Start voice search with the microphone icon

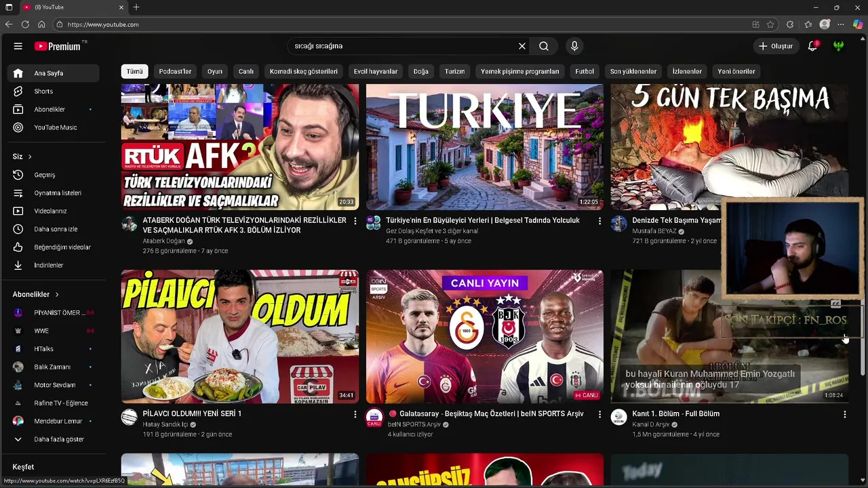click(x=574, y=46)
